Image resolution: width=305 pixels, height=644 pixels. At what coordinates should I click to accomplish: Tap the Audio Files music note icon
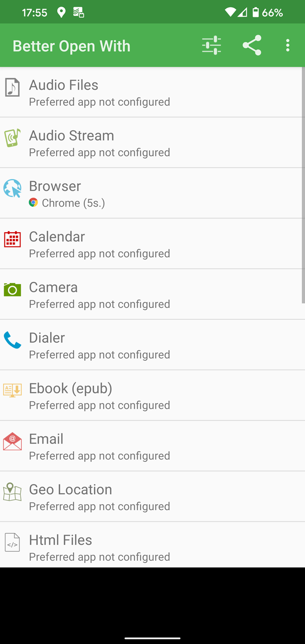coord(12,87)
